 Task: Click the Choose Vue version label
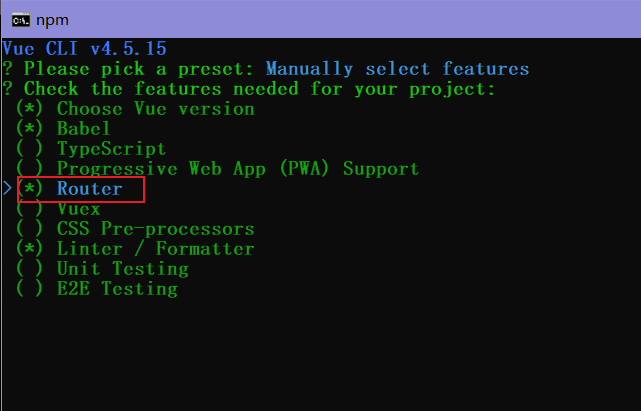[155, 108]
